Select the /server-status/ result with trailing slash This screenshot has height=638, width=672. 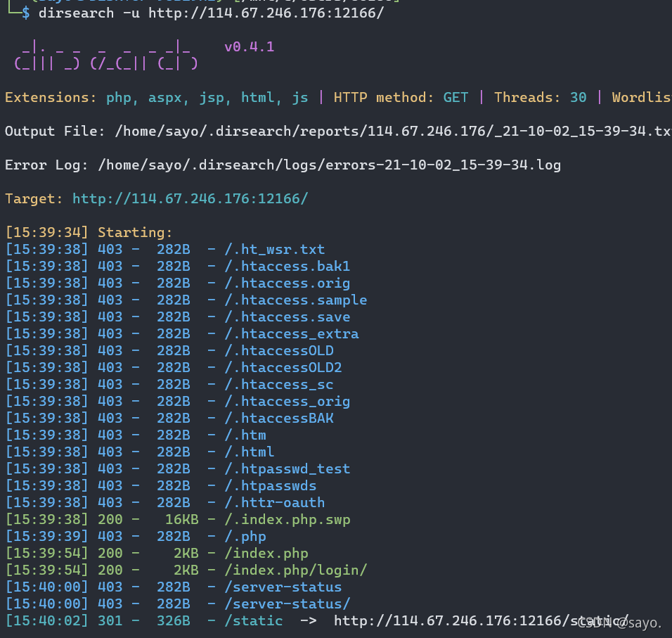pyautogui.click(x=287, y=604)
